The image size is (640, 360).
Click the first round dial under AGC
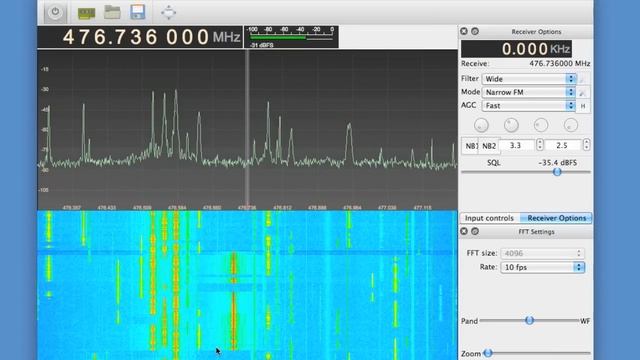[x=481, y=125]
